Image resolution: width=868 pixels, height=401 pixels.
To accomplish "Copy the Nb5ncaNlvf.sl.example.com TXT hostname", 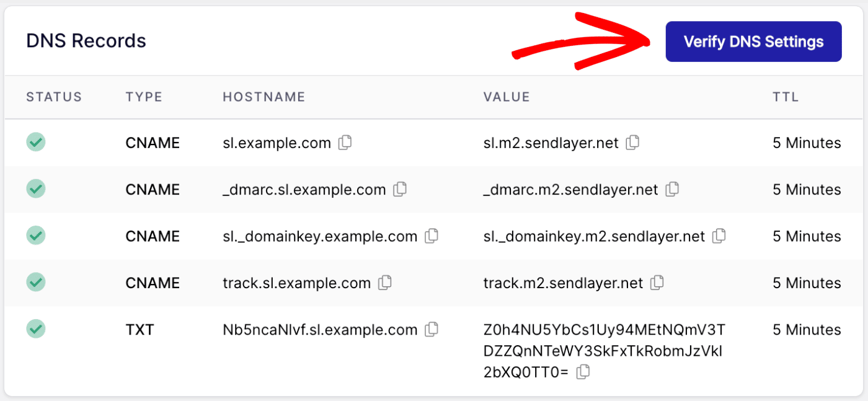I will 432,329.
